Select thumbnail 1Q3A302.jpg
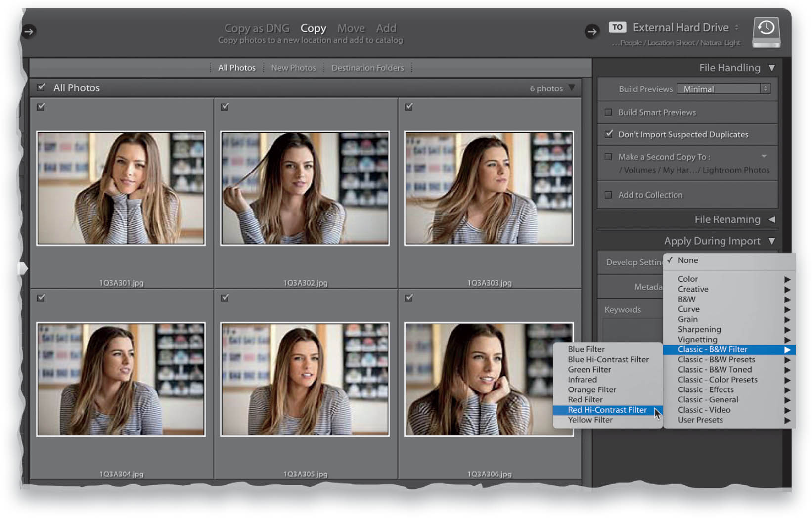The image size is (812, 518). coord(305,188)
